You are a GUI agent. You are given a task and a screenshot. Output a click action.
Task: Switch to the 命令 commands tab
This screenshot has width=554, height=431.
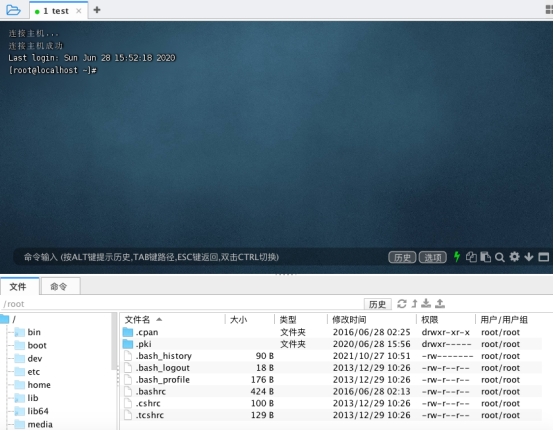[x=60, y=287]
